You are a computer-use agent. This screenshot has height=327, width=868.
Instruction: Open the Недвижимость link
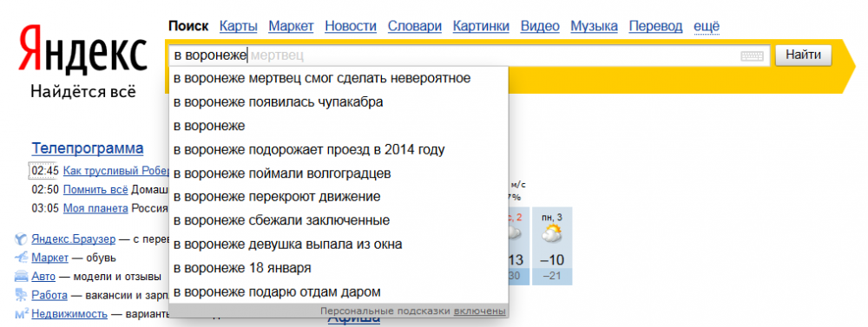pos(69,314)
